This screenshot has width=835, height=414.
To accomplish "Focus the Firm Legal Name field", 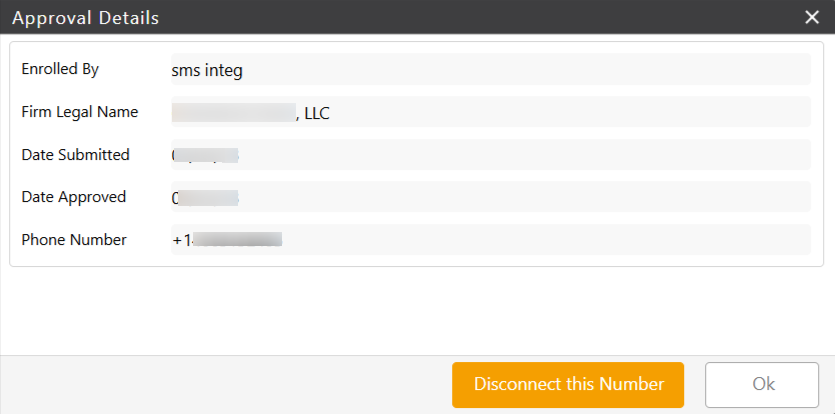I will click(x=490, y=112).
